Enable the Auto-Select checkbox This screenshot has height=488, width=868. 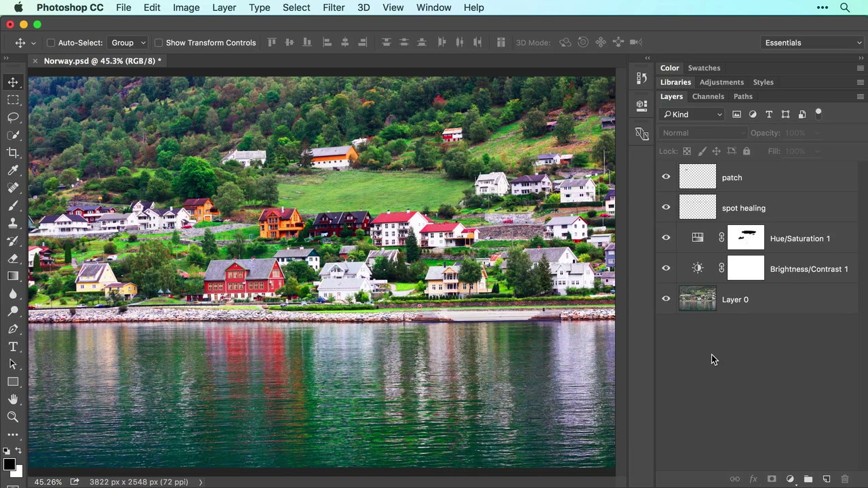pos(51,43)
